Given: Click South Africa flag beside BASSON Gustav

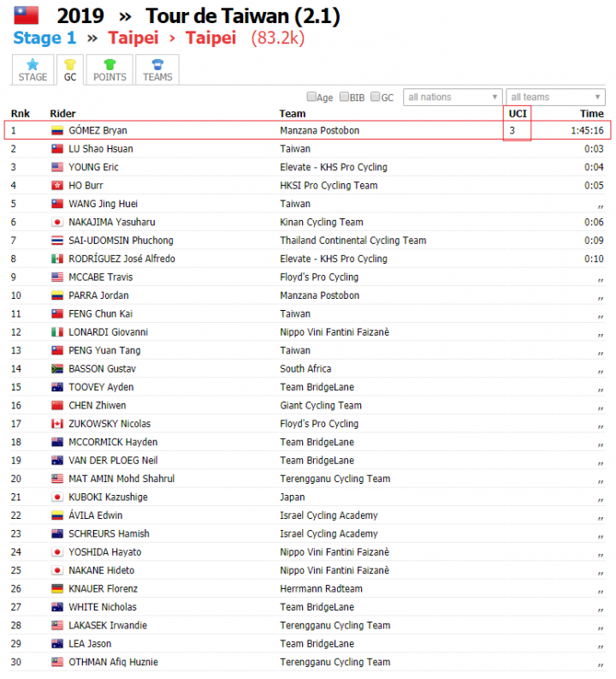Looking at the screenshot, I should pos(57,368).
